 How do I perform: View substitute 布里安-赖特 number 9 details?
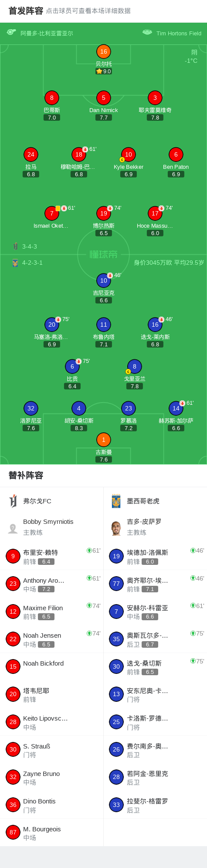point(52,556)
